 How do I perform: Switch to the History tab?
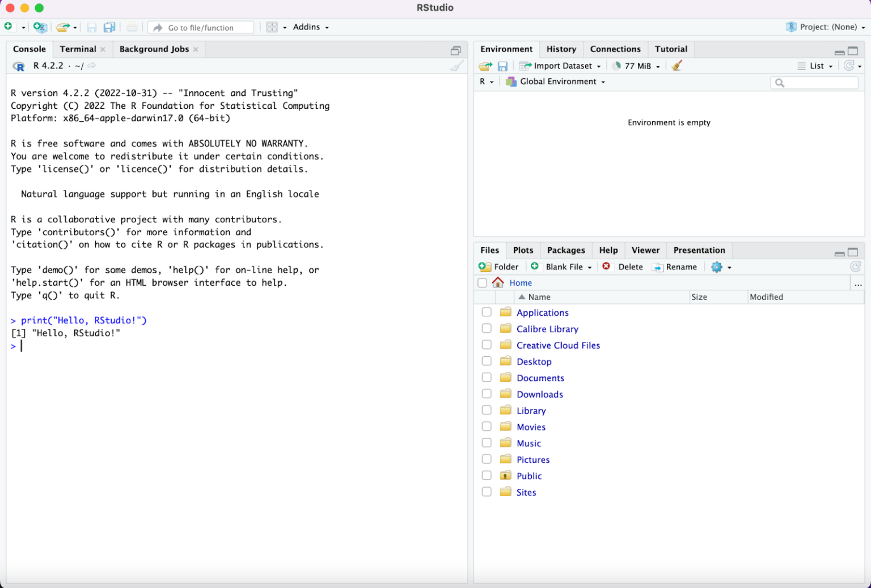561,49
